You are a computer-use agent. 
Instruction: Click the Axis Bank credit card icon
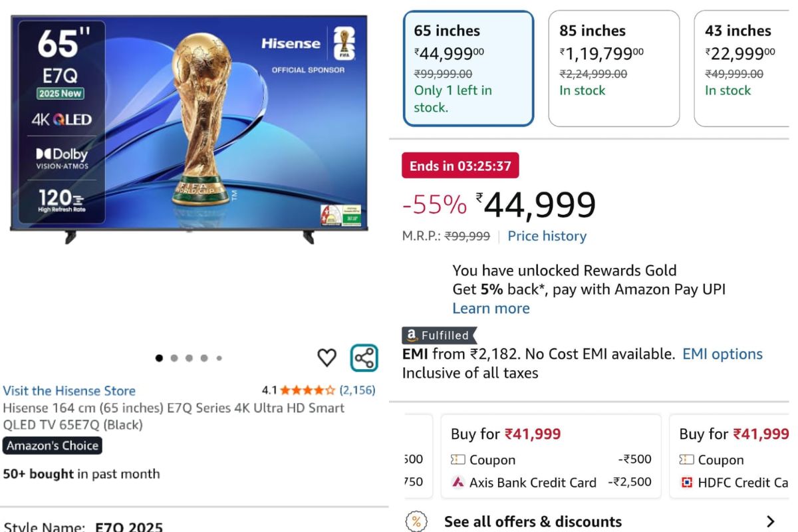click(458, 482)
